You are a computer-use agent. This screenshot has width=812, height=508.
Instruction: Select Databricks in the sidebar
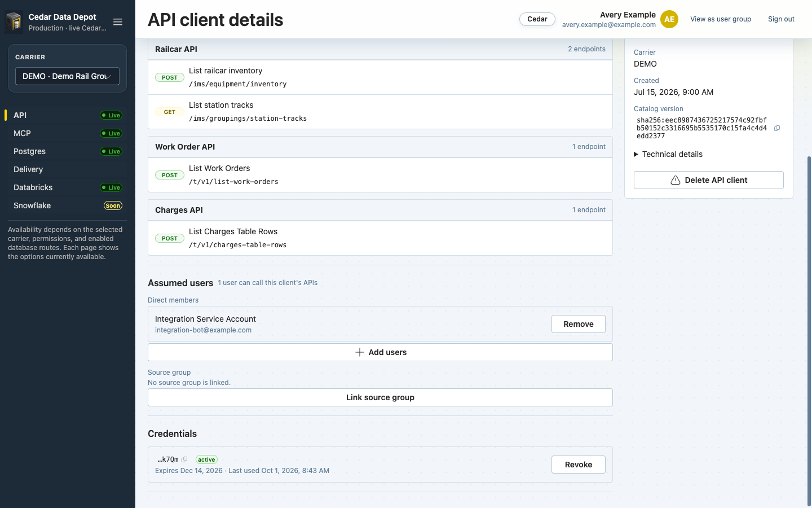[x=68, y=187]
